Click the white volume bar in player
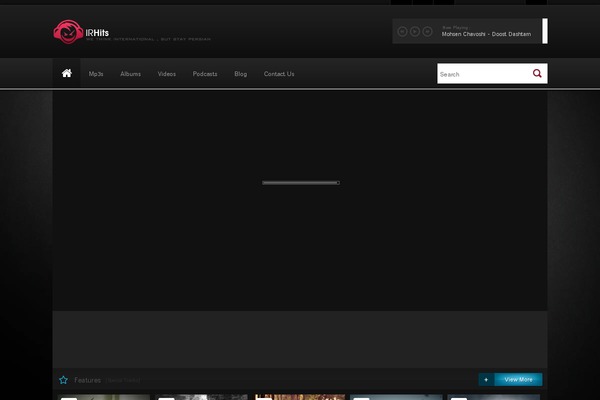 [545, 31]
